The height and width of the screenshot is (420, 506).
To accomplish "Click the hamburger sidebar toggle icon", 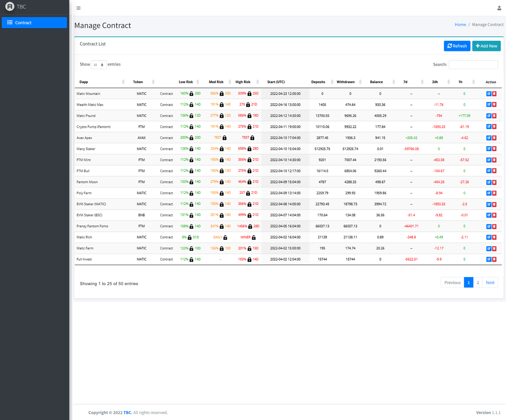I will (x=78, y=8).
